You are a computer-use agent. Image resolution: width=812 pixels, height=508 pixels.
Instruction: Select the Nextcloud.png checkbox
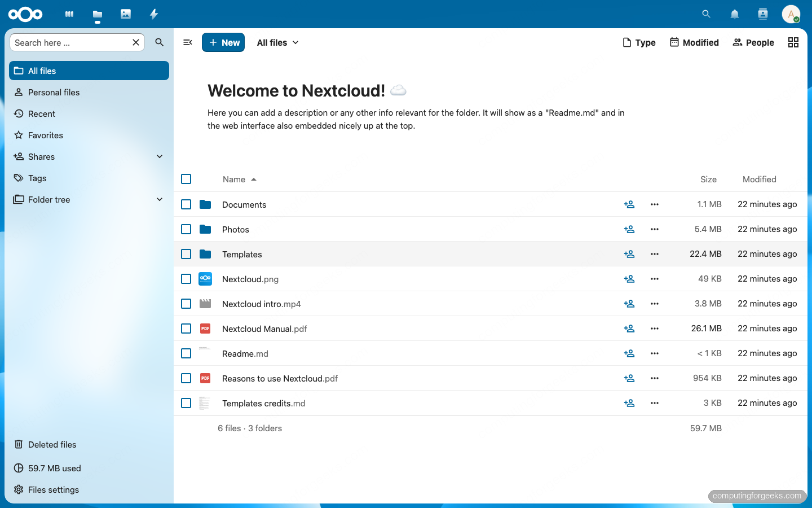click(186, 279)
